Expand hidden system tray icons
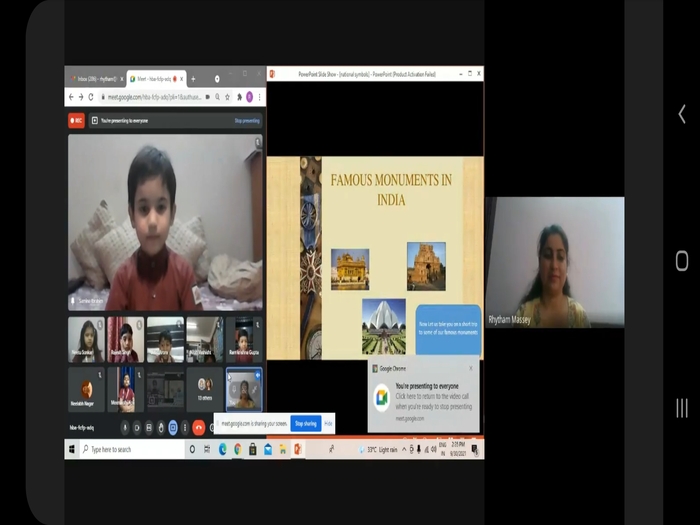700x525 pixels. click(x=404, y=450)
